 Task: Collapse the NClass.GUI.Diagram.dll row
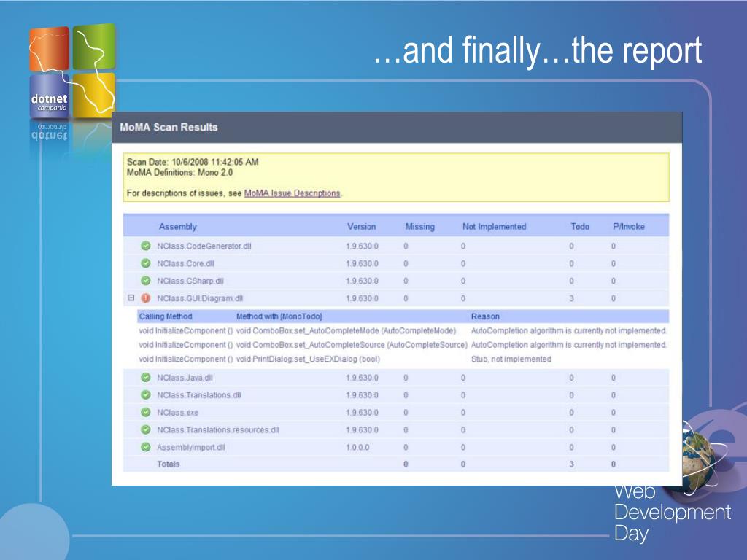(x=131, y=298)
